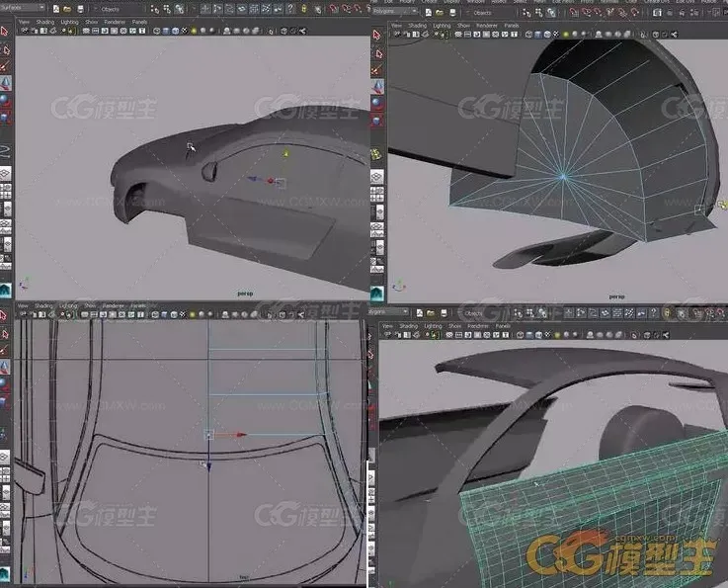Image resolution: width=728 pixels, height=588 pixels.
Task: Click 'persp' camera label in top-left viewport
Action: [x=245, y=294]
